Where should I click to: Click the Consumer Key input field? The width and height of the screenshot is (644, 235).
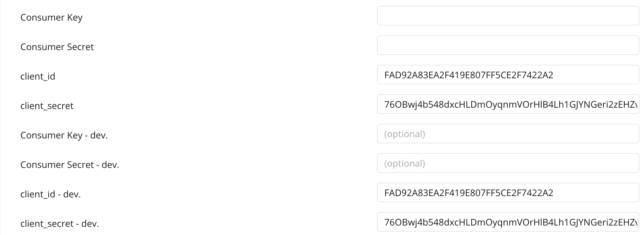(508, 16)
